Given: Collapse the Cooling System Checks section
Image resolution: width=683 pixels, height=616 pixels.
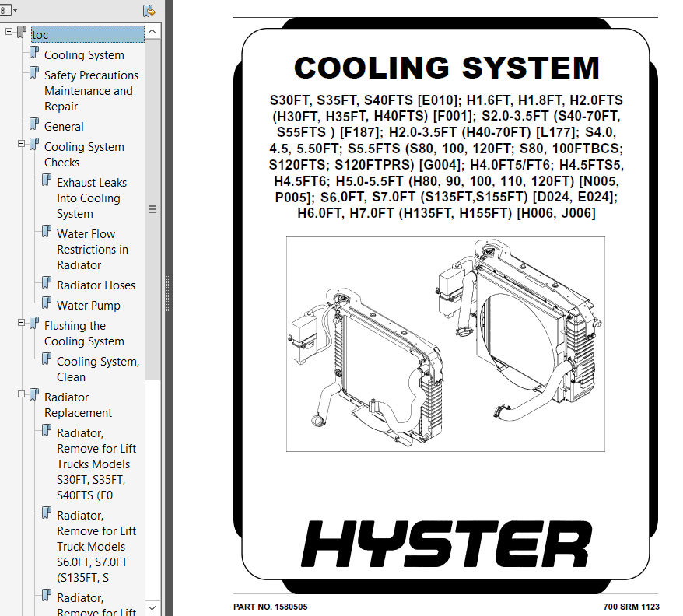Looking at the screenshot, I should 21,144.
